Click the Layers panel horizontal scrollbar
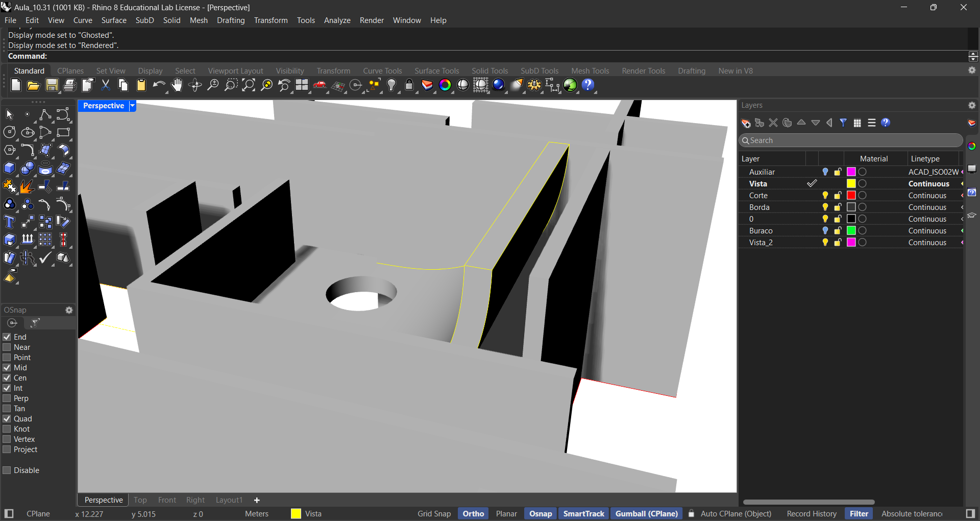 point(808,502)
